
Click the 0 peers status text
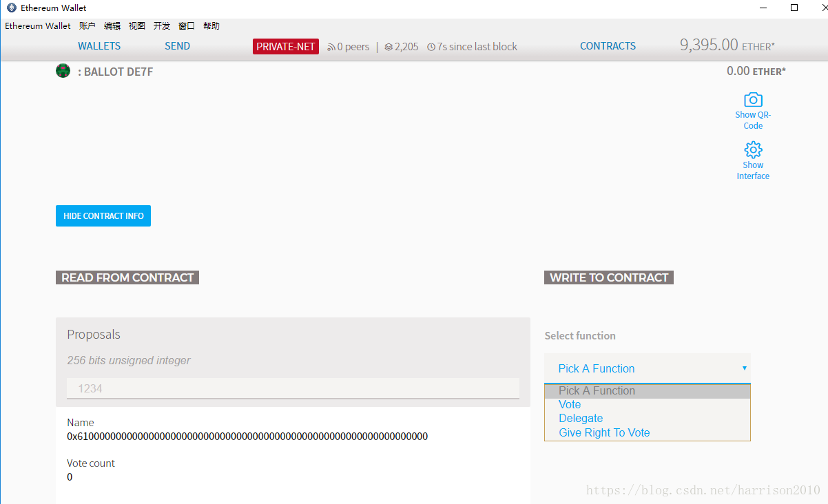click(x=353, y=47)
